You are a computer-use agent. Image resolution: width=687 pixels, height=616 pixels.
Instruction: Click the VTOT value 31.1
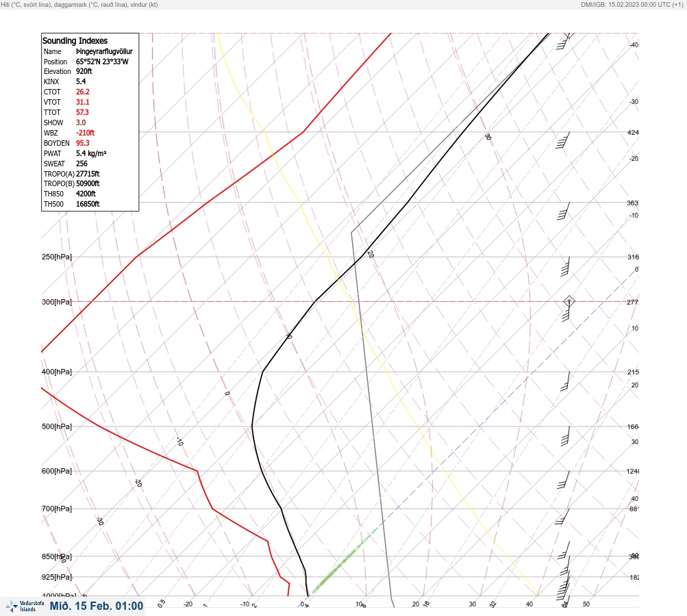pyautogui.click(x=82, y=102)
